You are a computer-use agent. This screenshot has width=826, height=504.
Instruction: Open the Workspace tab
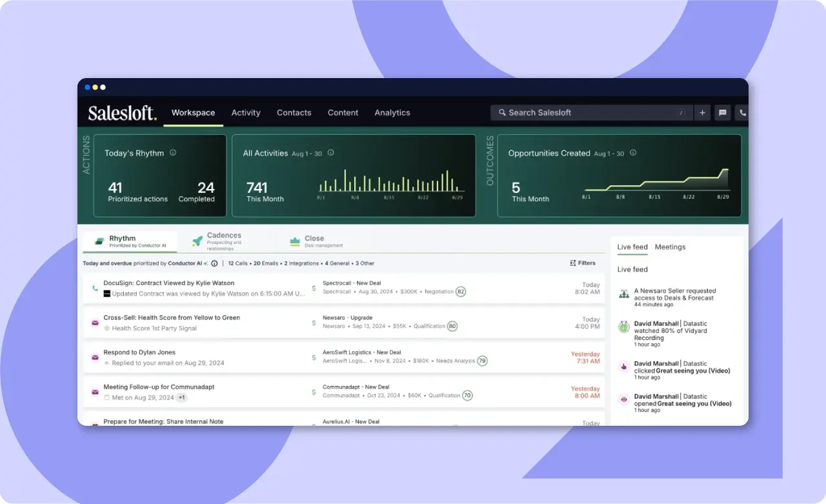coord(193,112)
